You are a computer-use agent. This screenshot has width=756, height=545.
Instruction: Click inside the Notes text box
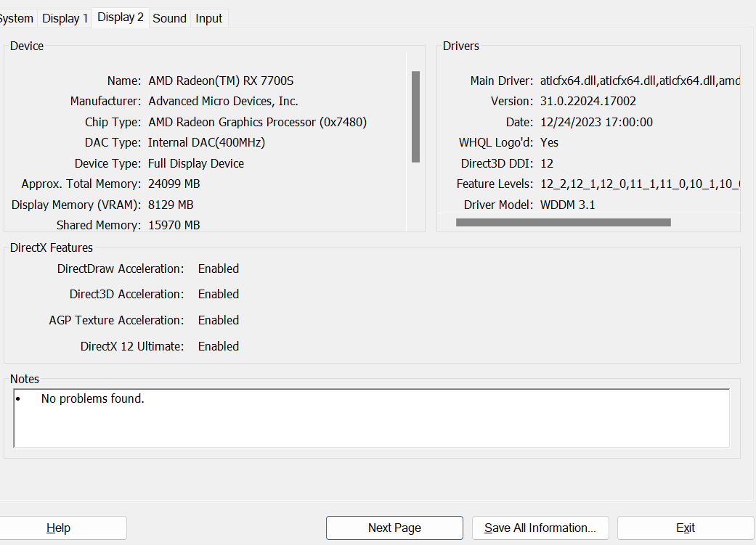coord(371,418)
